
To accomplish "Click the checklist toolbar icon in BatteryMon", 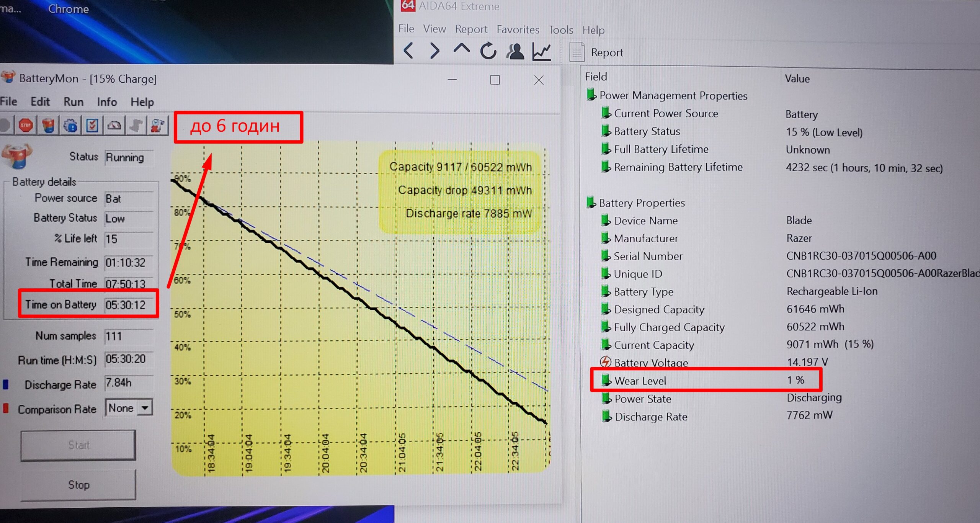I will 92,126.
